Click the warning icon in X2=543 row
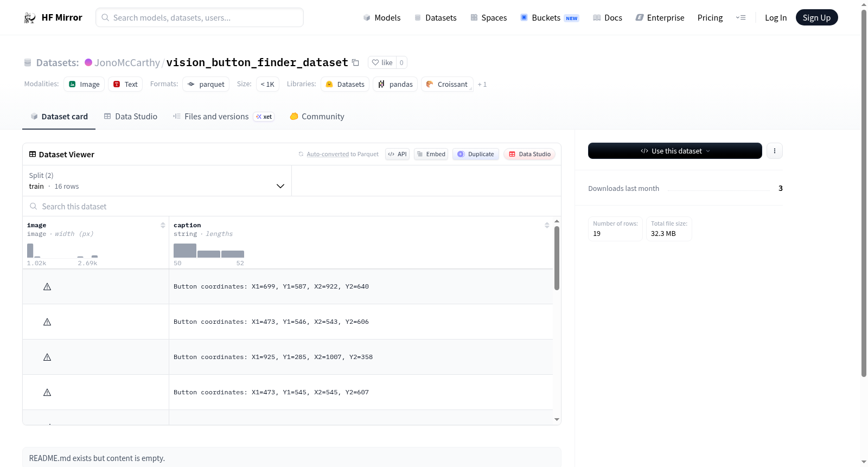 coord(47,322)
